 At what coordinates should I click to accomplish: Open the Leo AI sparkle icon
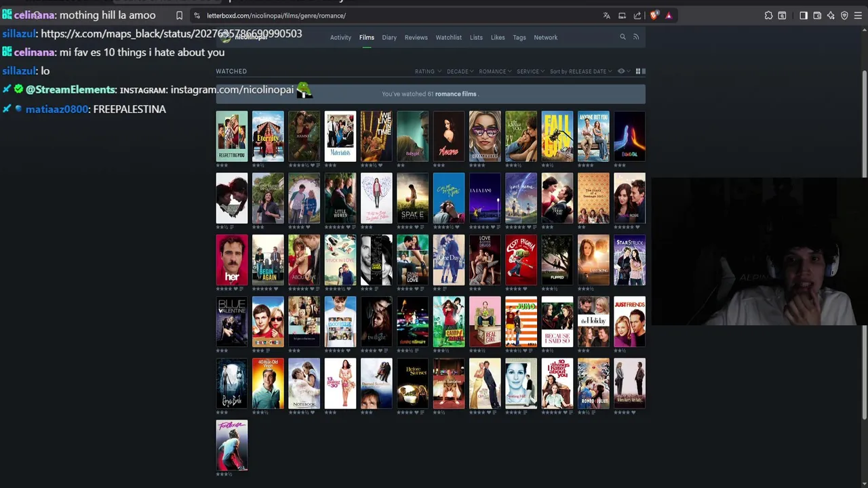click(x=831, y=16)
